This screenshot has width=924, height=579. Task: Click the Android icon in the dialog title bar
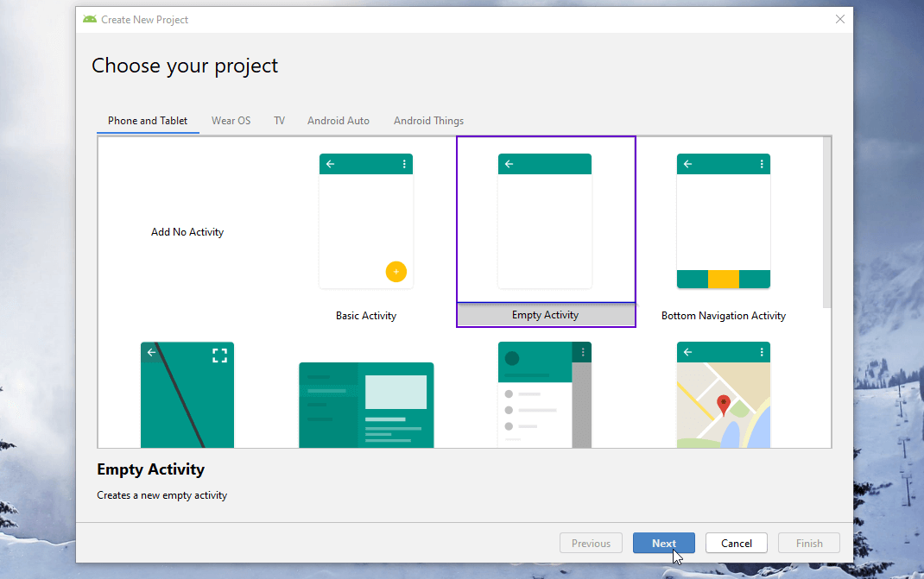pos(89,18)
